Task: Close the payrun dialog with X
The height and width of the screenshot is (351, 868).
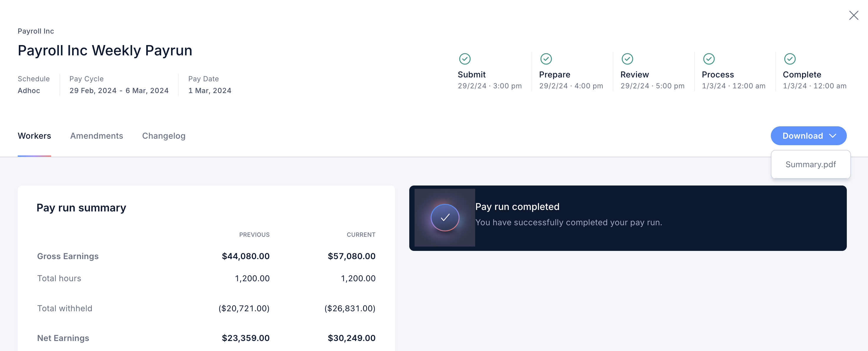Action: pyautogui.click(x=854, y=15)
